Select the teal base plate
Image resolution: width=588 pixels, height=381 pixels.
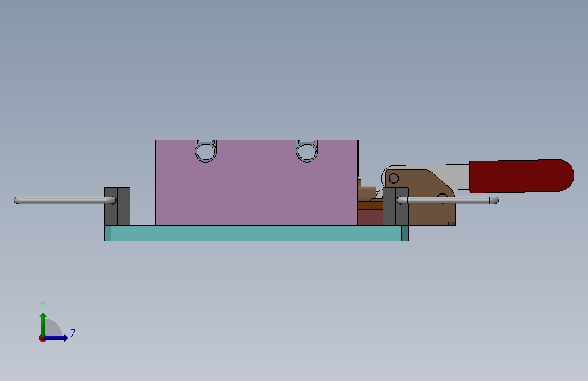pos(256,233)
